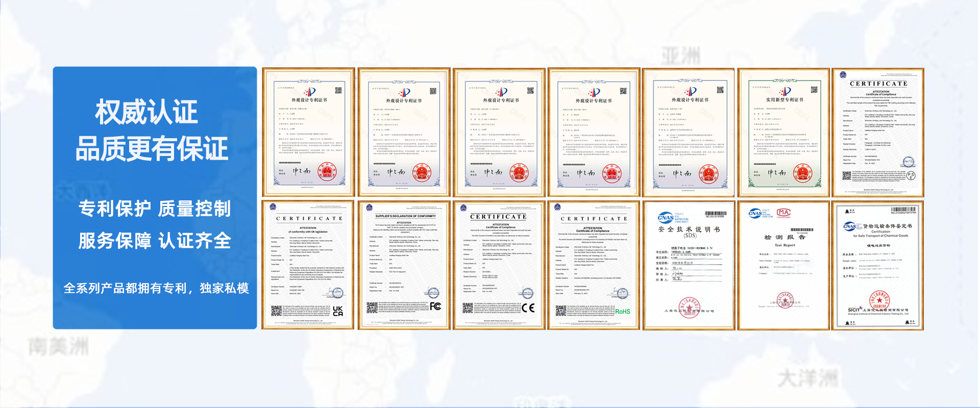Click the "SUPPLIER'S DECLARATION OF CONFORMITY" title
Screen dimensions: 980x408
[x=405, y=216]
